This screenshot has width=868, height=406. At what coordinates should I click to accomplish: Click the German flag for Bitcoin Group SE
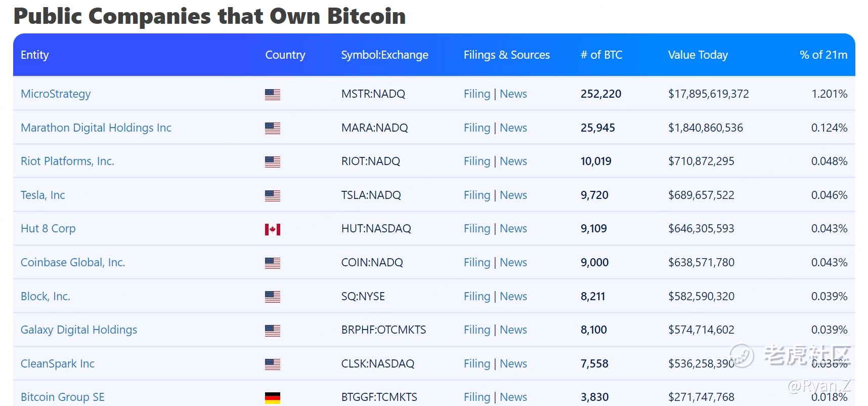pyautogui.click(x=273, y=397)
